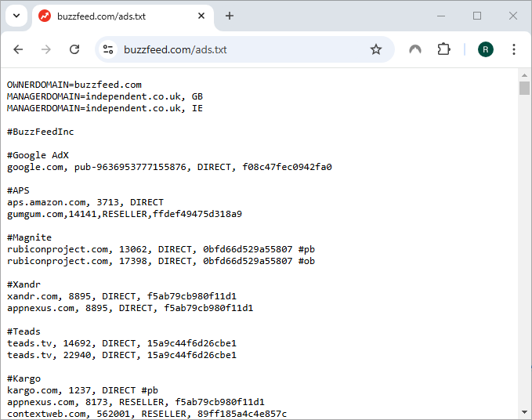Click the rubiconproject.com 13062 line
Image resolution: width=532 pixels, height=420 pixels.
(x=161, y=249)
